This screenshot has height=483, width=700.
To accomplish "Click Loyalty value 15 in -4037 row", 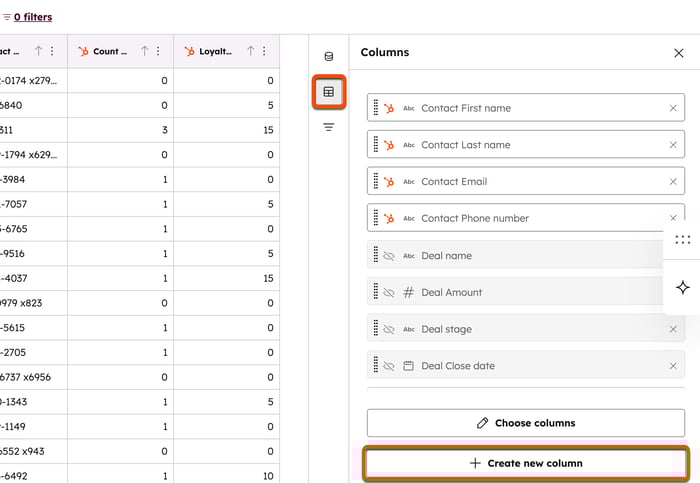I will (x=227, y=278).
